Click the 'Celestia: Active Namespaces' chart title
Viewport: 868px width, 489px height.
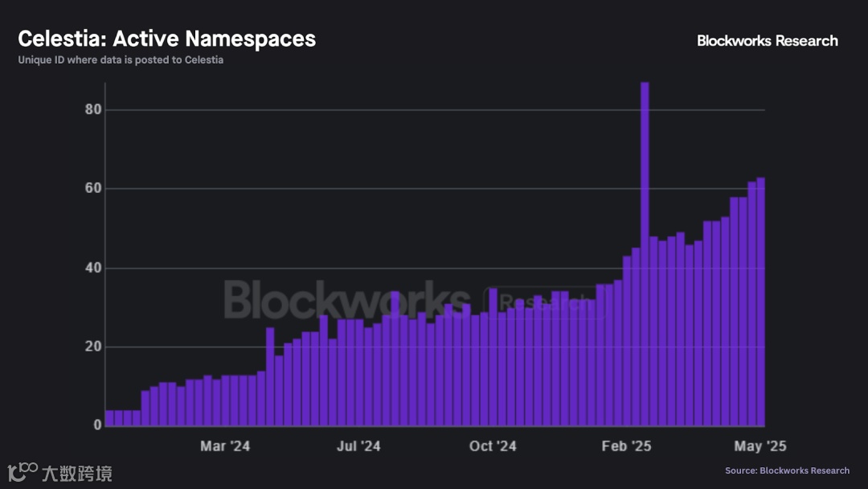tap(166, 39)
